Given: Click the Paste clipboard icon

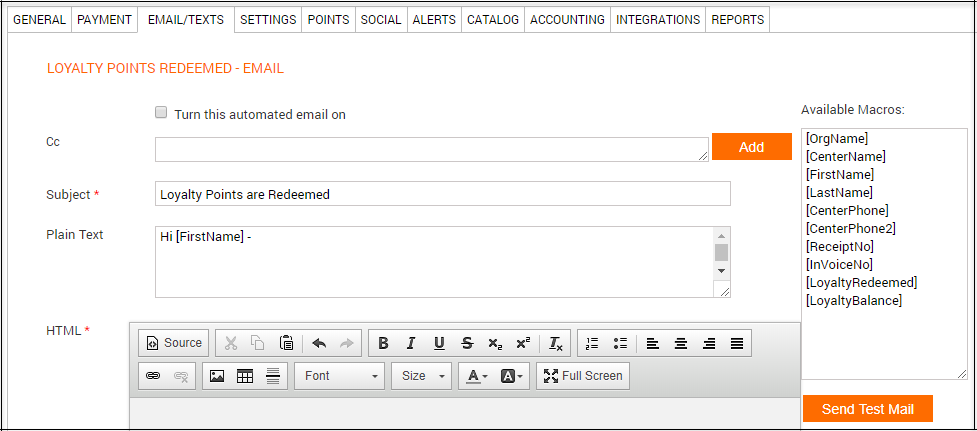Looking at the screenshot, I should [x=286, y=343].
